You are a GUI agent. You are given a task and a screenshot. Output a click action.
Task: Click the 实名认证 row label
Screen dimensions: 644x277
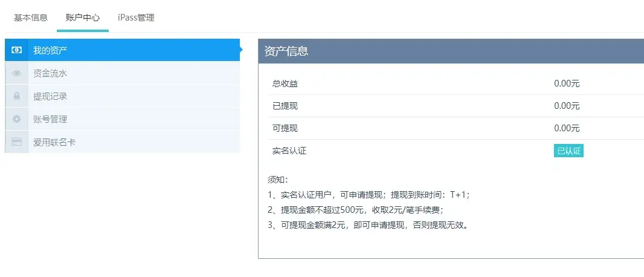click(289, 151)
